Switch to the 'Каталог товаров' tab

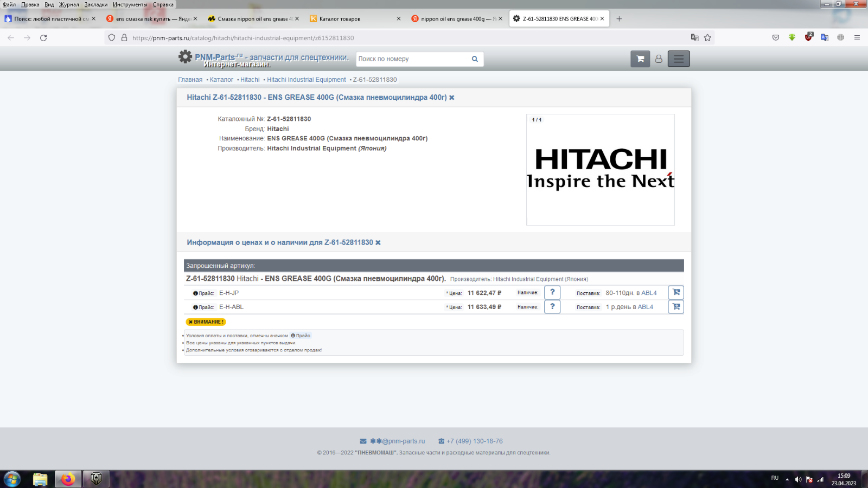tap(355, 19)
